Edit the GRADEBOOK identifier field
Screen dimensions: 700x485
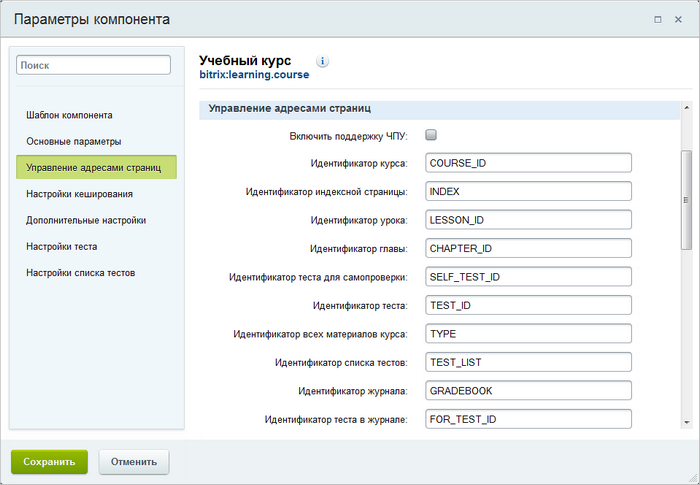(x=528, y=391)
